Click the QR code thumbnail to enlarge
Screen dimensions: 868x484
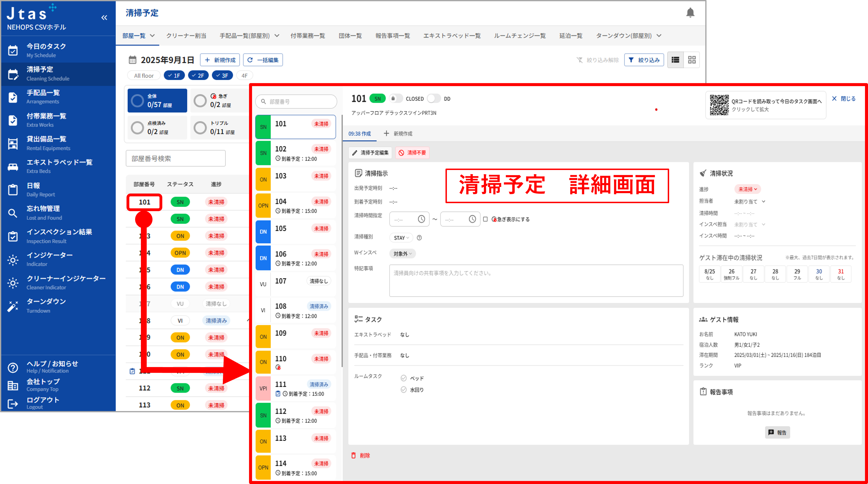point(719,105)
